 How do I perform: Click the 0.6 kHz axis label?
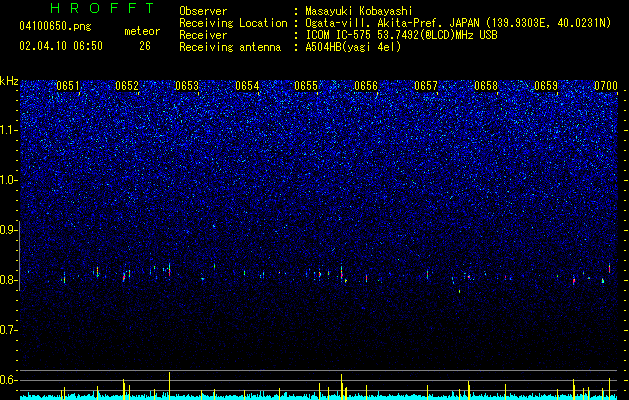pos(9,380)
